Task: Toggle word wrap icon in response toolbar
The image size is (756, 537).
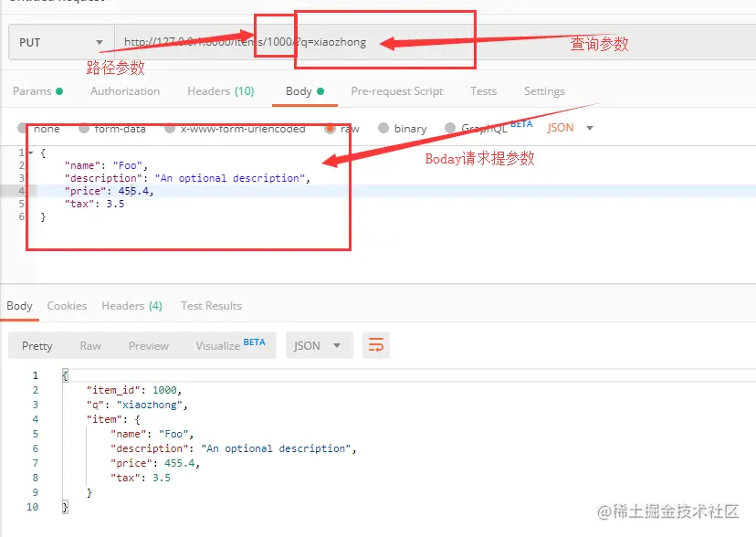Action: [375, 345]
